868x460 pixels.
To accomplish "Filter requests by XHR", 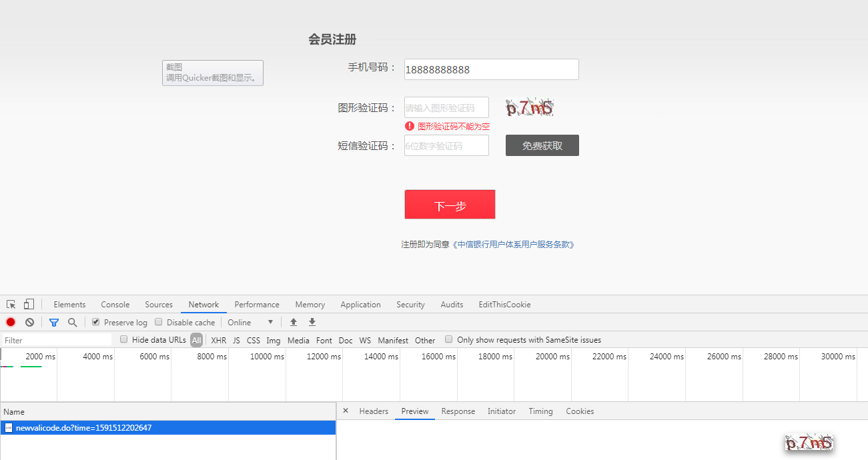I will tap(218, 340).
